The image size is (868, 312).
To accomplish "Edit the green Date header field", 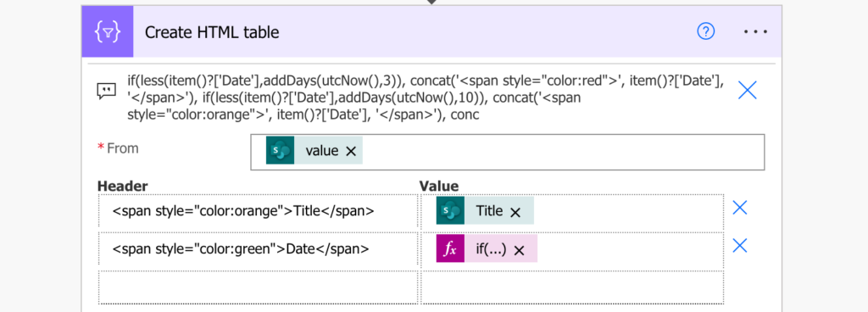I will [258, 249].
